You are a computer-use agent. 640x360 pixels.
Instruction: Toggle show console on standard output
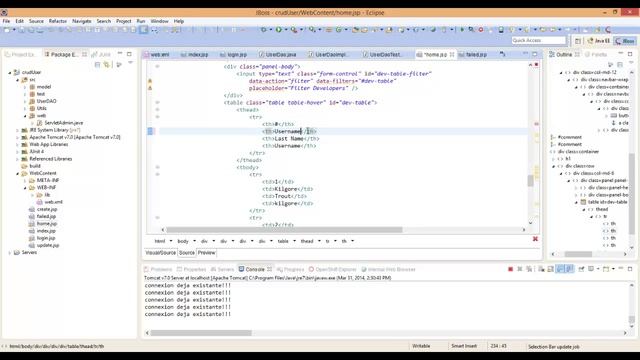560,269
